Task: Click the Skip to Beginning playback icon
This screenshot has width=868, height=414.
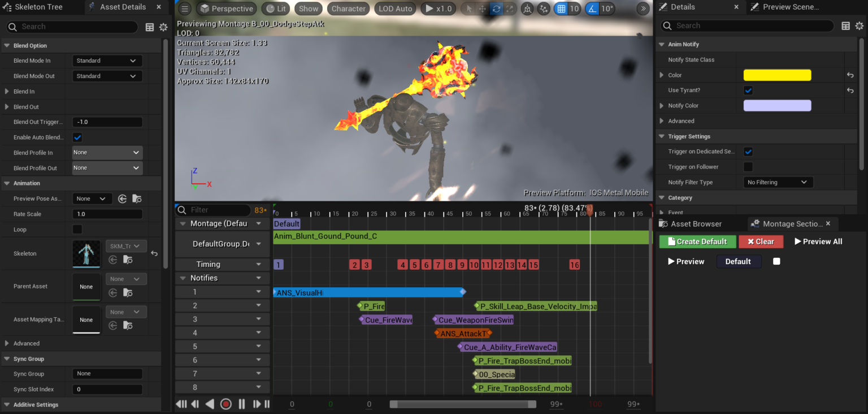Action: pyautogui.click(x=181, y=404)
